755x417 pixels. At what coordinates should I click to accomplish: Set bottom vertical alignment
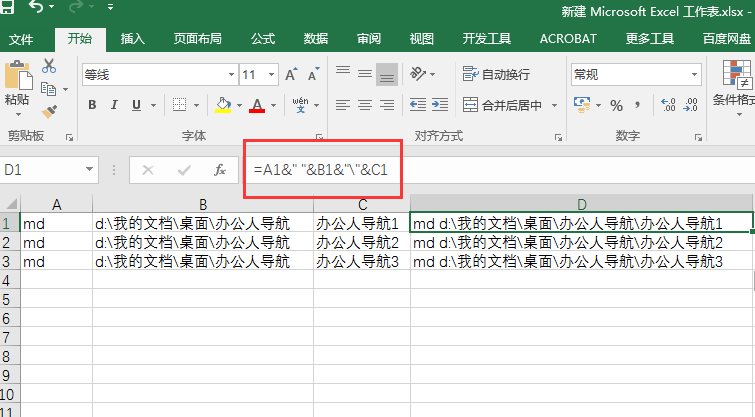click(x=387, y=74)
